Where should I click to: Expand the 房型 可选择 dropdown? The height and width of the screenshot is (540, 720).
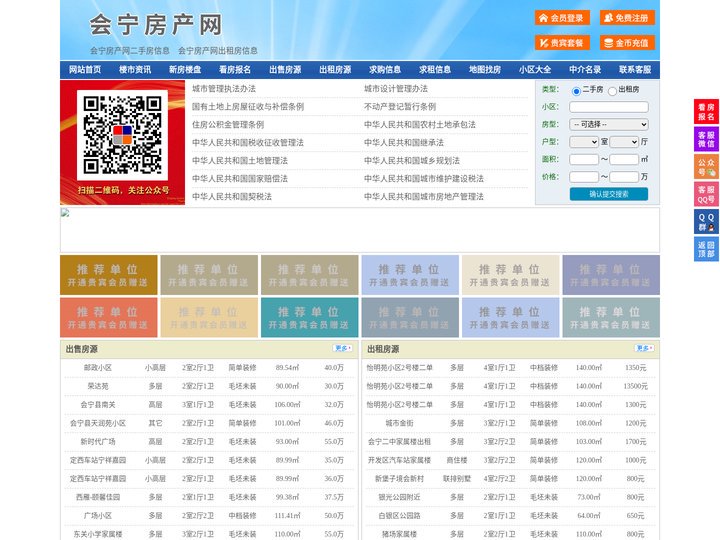pyautogui.click(x=609, y=124)
